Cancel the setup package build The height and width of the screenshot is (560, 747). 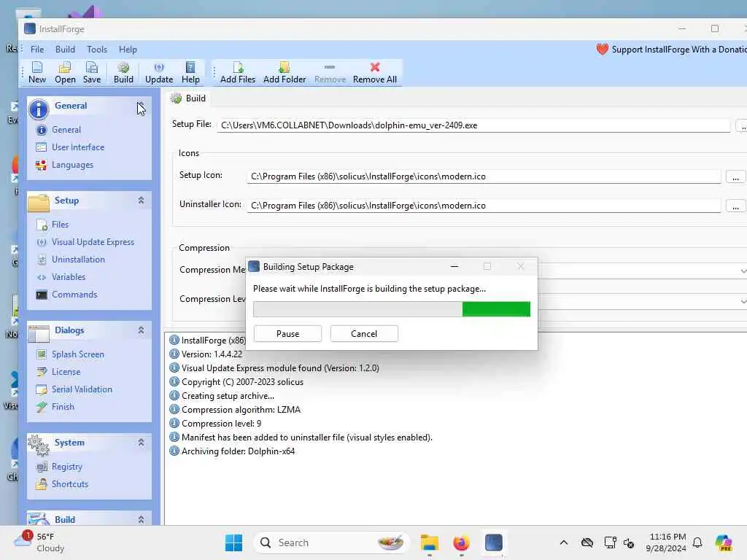coord(364,334)
